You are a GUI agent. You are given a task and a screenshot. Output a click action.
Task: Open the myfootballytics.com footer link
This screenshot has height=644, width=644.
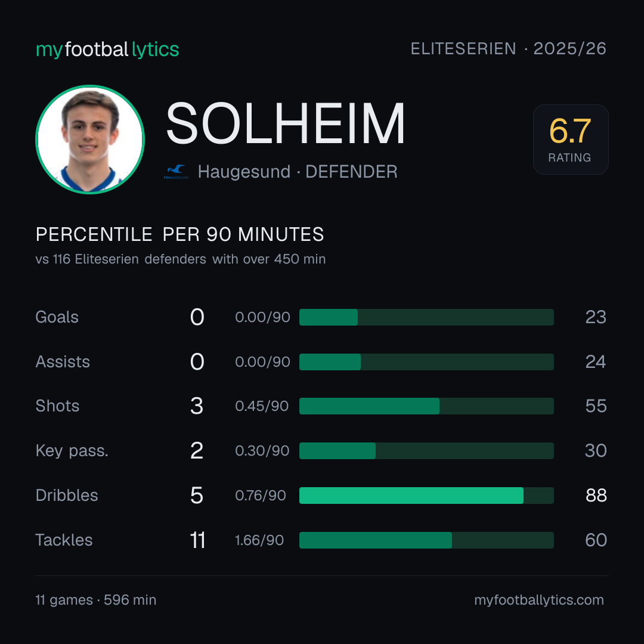[539, 600]
